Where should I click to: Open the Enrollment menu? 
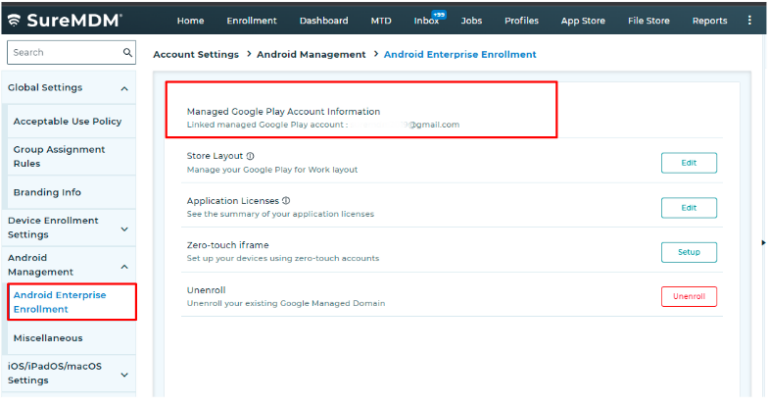pyautogui.click(x=251, y=21)
